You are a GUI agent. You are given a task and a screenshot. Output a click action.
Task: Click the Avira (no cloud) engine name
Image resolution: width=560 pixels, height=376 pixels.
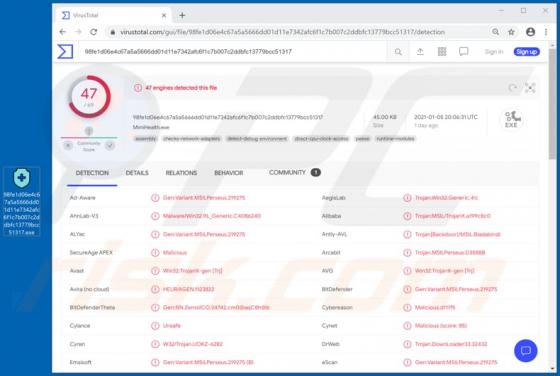coord(89,289)
